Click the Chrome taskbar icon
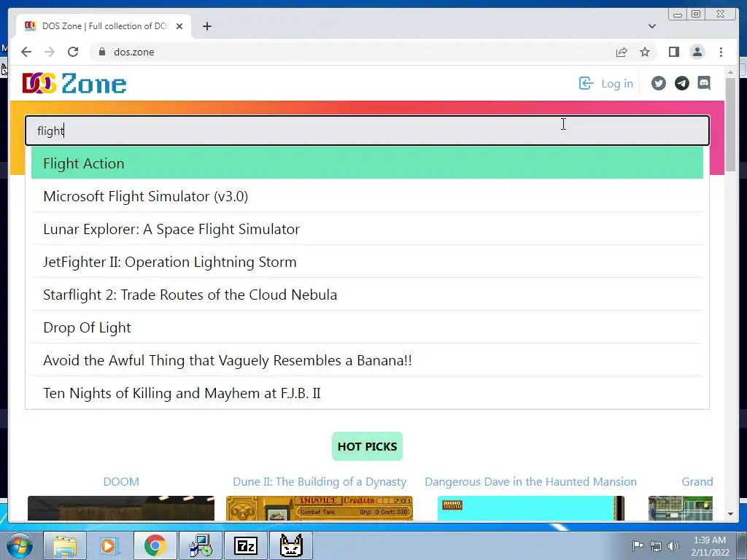747x560 pixels. click(x=155, y=545)
